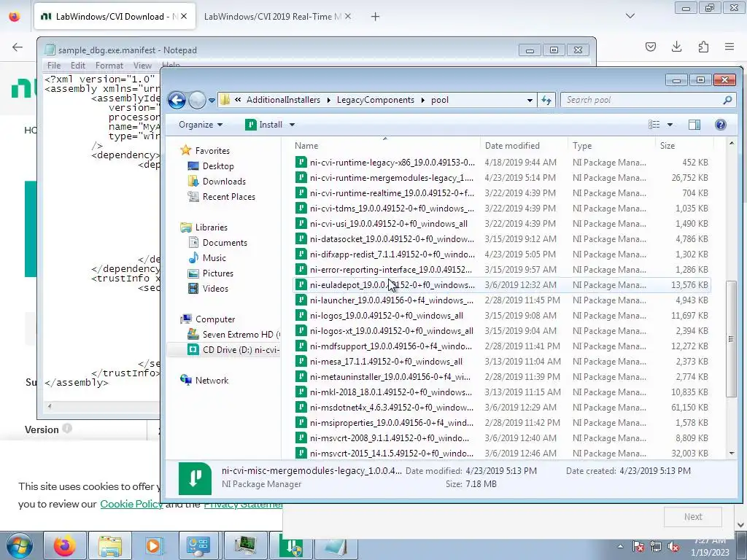Click the Search pool input field
The image size is (747, 560).
coord(642,100)
